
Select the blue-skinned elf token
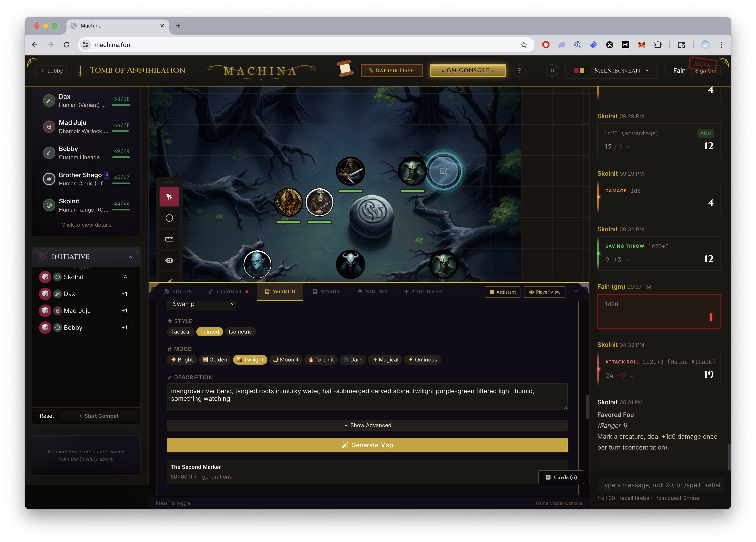[x=257, y=265]
